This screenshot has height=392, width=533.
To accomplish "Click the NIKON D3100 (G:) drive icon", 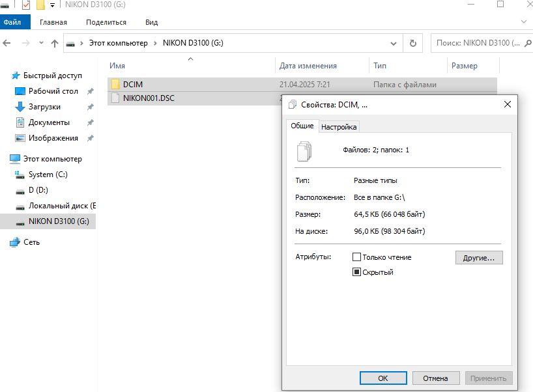I will [20, 223].
